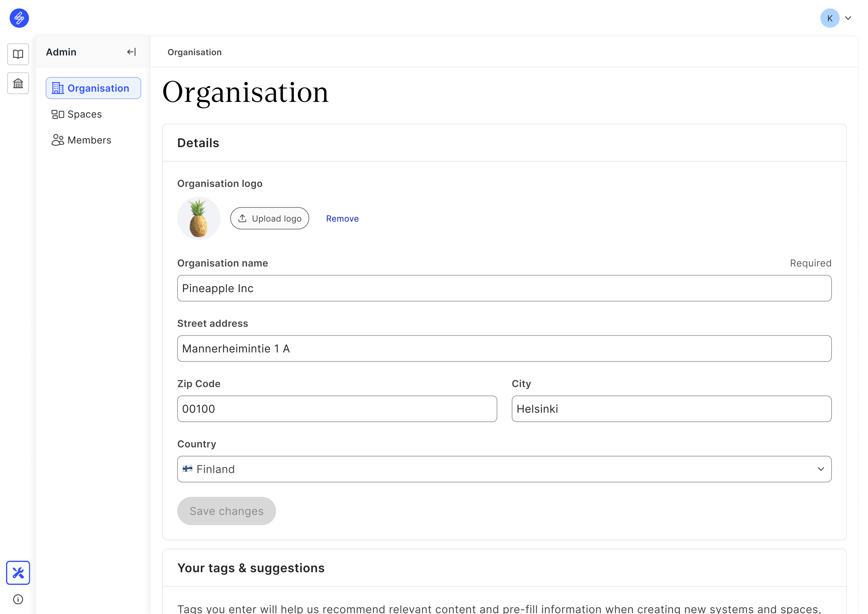Click the user account avatar top right
The width and height of the screenshot is (868, 614).
click(x=830, y=18)
